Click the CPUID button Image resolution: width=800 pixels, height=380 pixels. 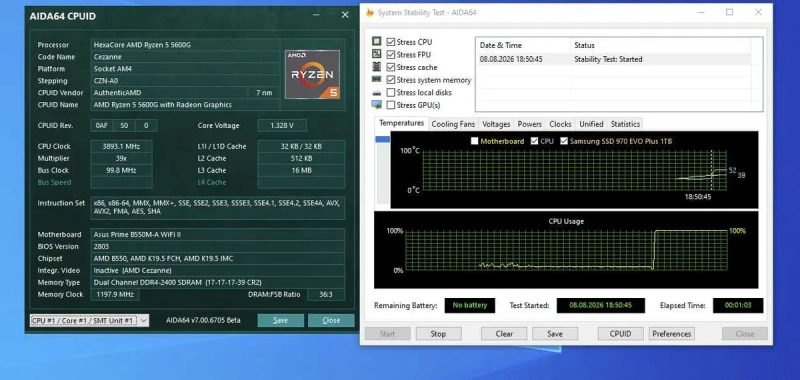620,334
